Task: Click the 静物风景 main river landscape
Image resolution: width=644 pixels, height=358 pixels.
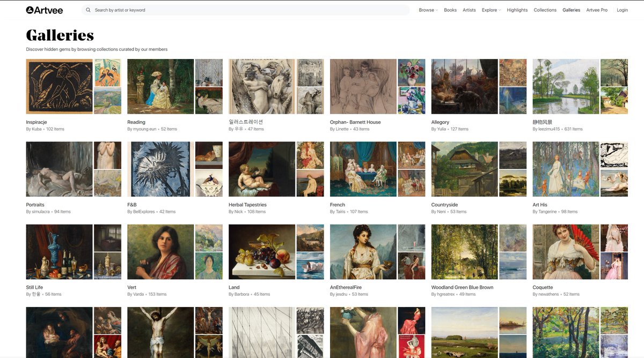Action: [566, 86]
